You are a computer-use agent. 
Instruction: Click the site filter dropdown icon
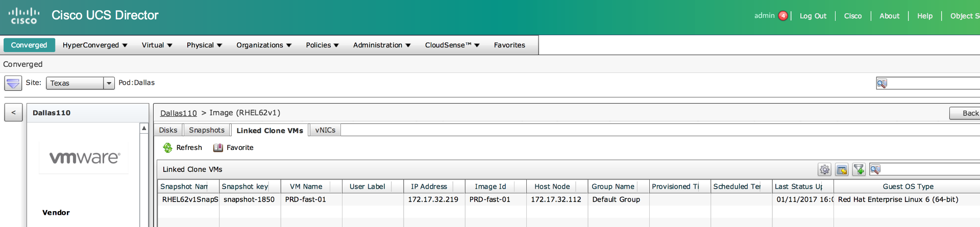(13, 83)
